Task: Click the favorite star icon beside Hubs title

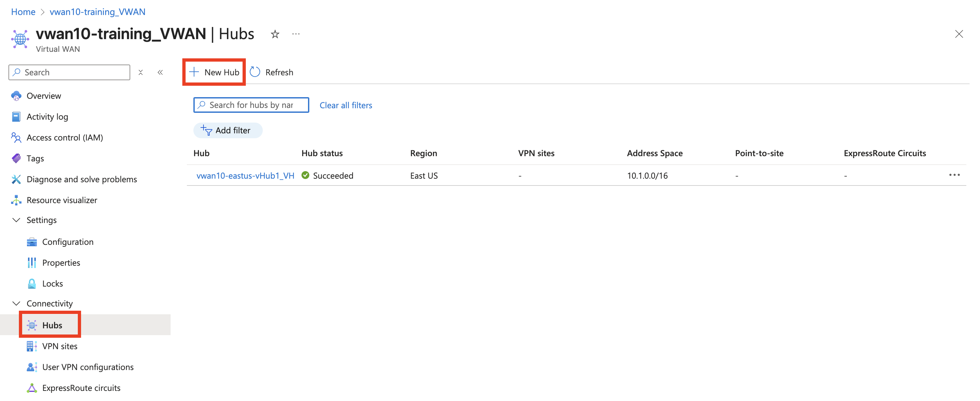Action: point(275,34)
